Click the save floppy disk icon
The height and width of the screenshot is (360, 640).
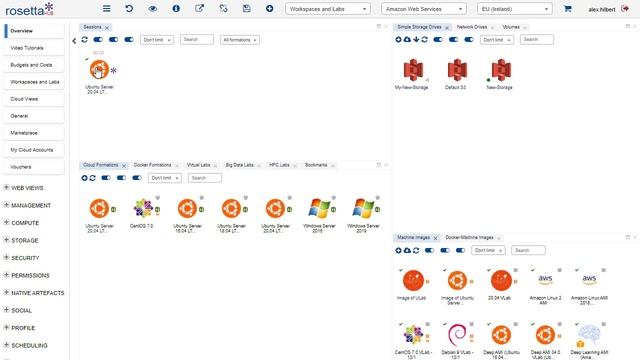click(x=247, y=9)
